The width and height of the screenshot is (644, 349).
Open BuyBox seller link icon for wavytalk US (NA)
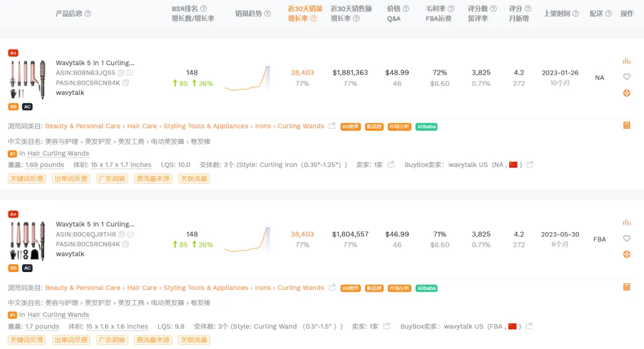(x=530, y=165)
